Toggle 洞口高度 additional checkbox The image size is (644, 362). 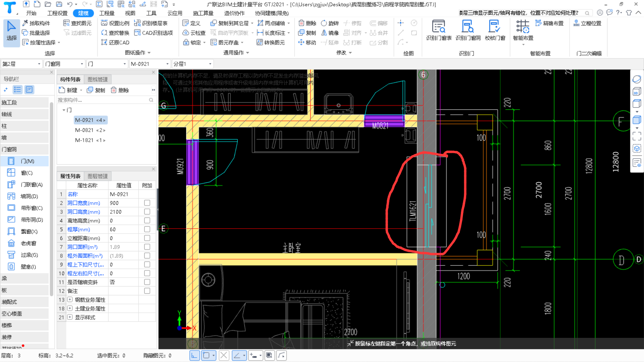(x=147, y=212)
